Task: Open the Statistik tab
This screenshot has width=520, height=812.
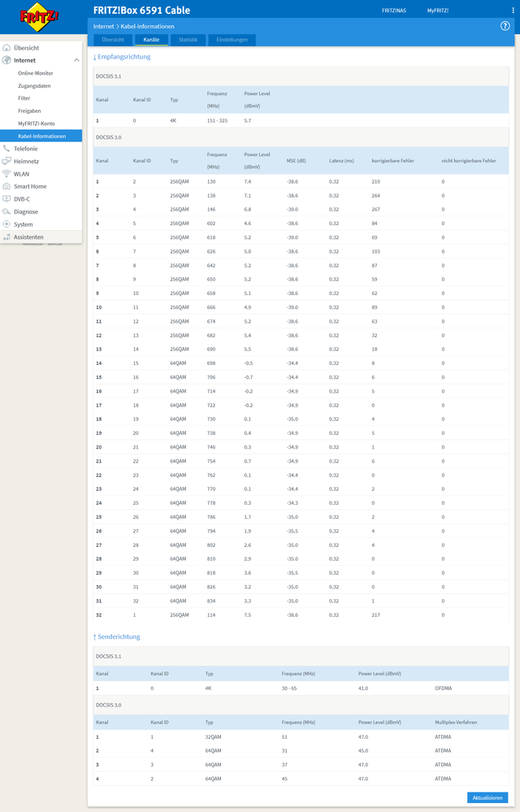Action: pyautogui.click(x=188, y=40)
